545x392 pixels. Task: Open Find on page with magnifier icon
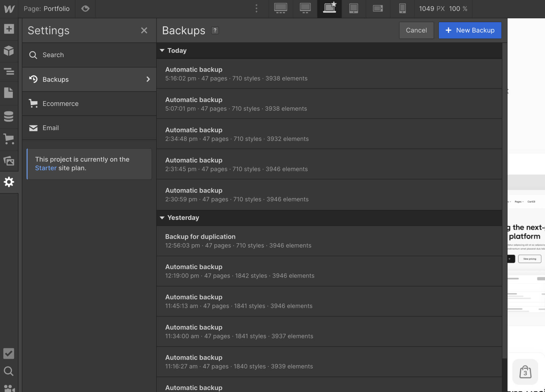tap(9, 371)
